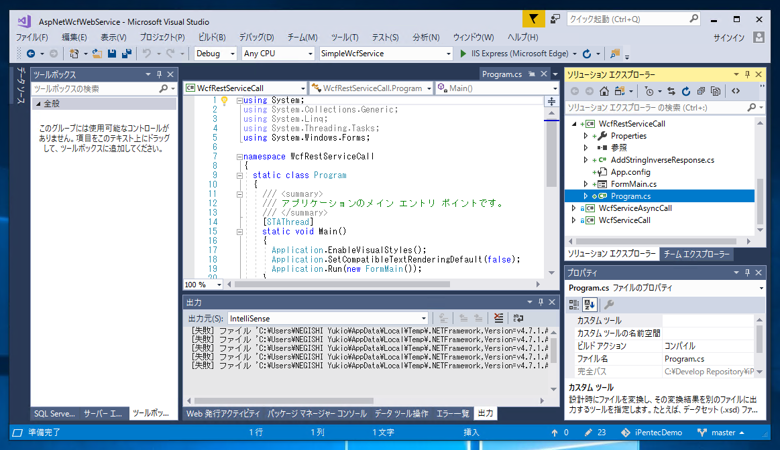Screen dimensions: 780x450
Task: Click the Find in Files toolbar icon
Action: click(615, 53)
